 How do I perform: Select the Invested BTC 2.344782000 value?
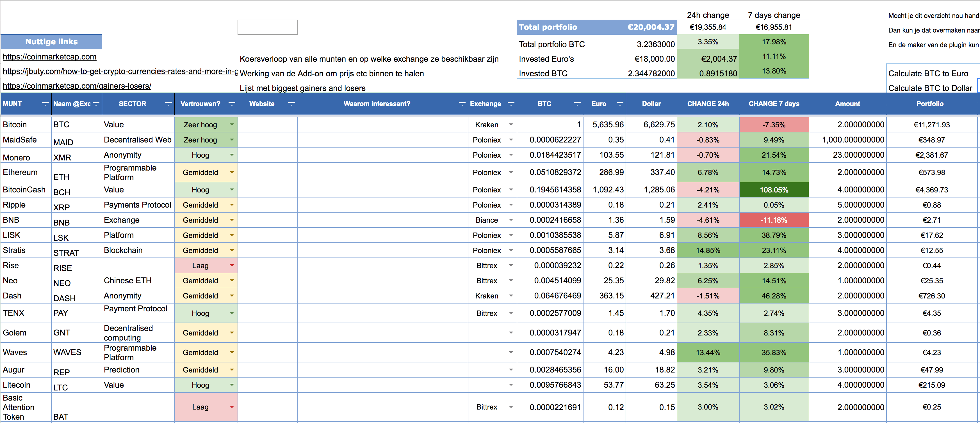[x=651, y=73]
